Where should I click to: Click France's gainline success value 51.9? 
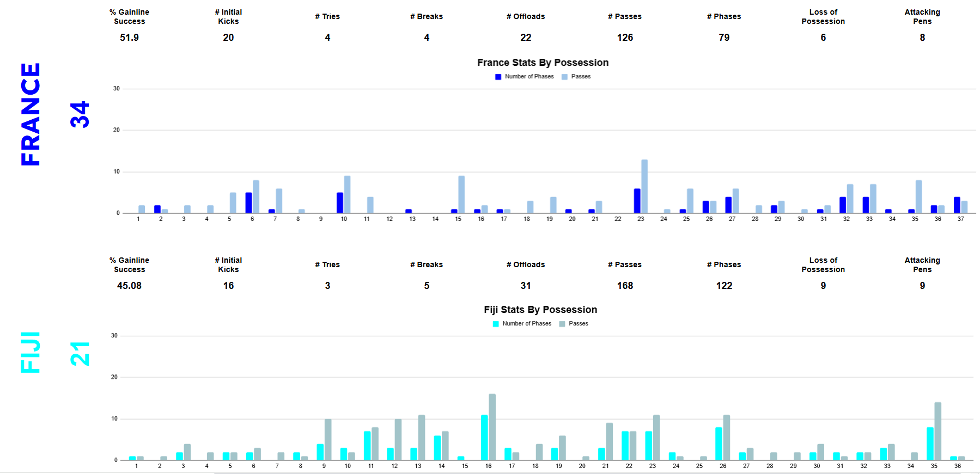129,38
